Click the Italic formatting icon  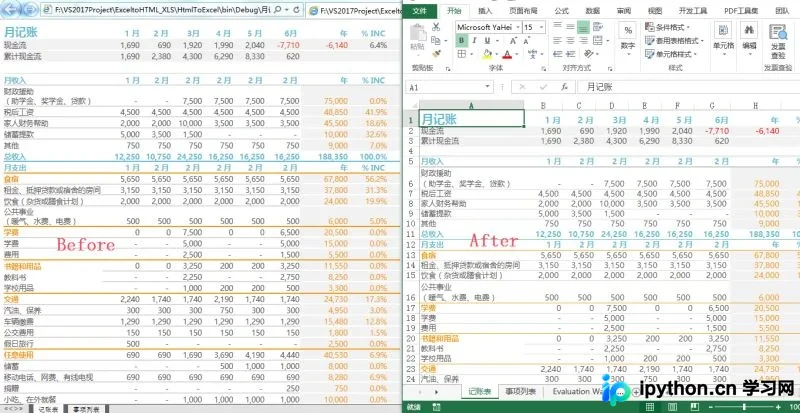474,41
